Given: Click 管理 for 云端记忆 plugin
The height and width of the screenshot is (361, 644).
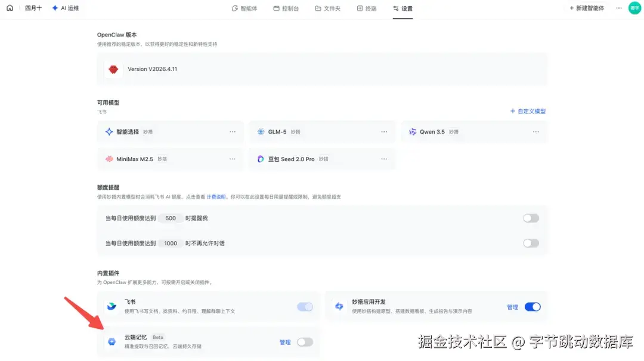Looking at the screenshot, I should point(285,342).
